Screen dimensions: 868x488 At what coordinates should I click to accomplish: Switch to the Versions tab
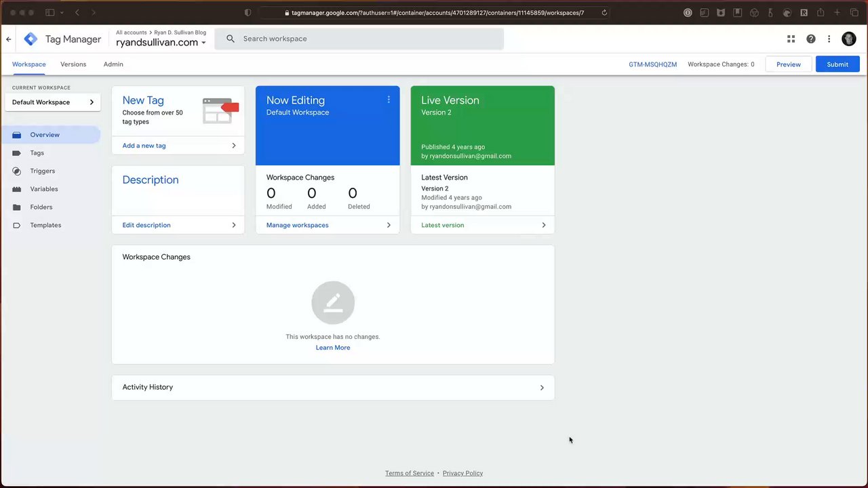pos(73,64)
